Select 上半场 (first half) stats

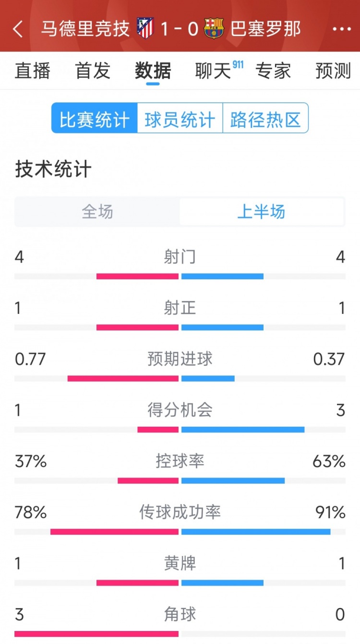(x=263, y=212)
